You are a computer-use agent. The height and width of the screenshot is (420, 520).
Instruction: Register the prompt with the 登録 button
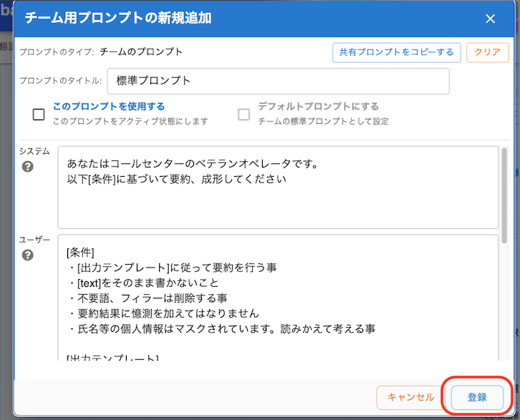(477, 397)
